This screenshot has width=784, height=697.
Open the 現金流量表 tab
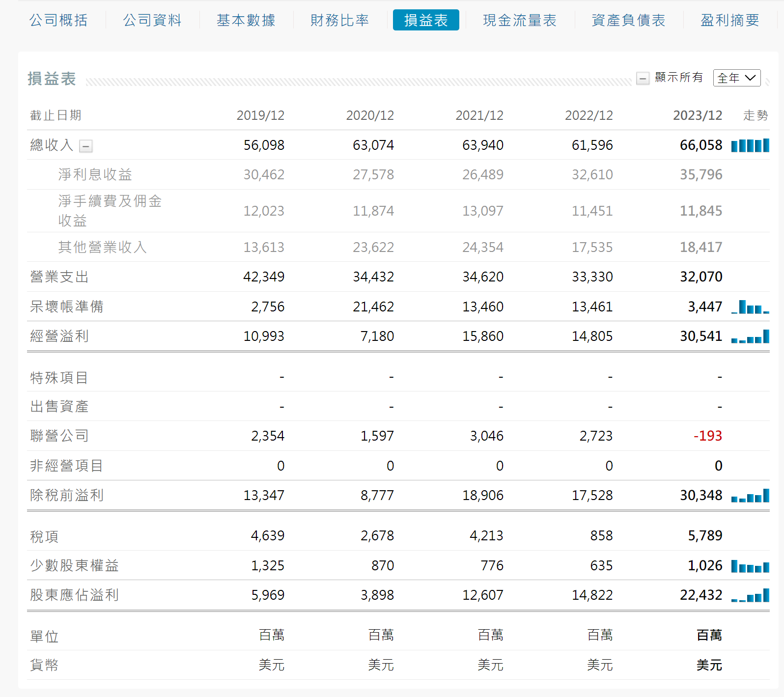pos(520,20)
